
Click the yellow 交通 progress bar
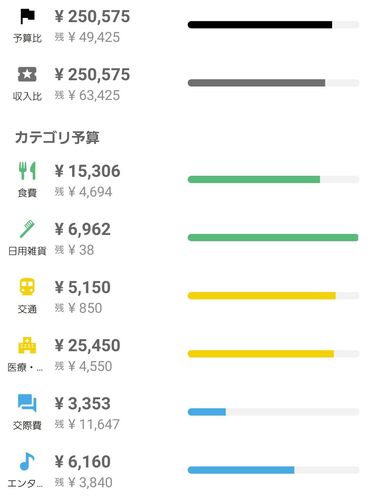[273, 296]
